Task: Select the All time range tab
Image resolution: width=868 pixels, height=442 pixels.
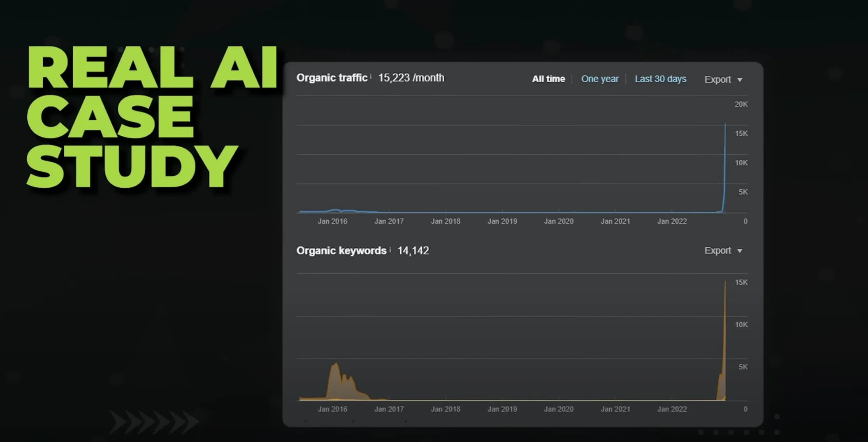Action: [548, 79]
